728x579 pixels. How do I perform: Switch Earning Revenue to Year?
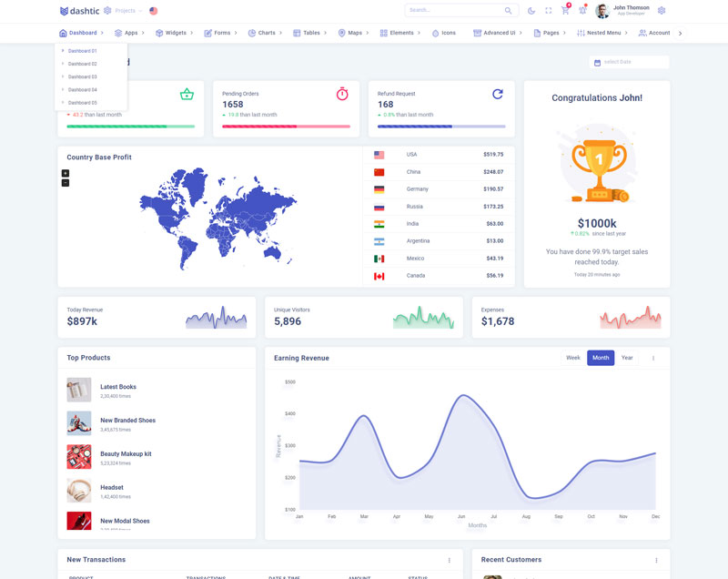pos(627,358)
